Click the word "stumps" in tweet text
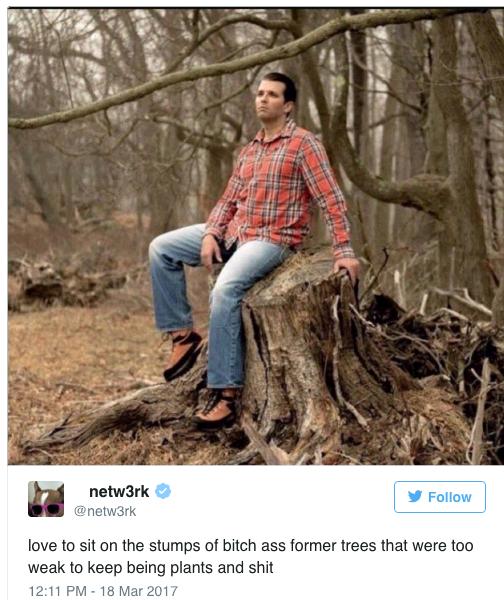 [175, 546]
